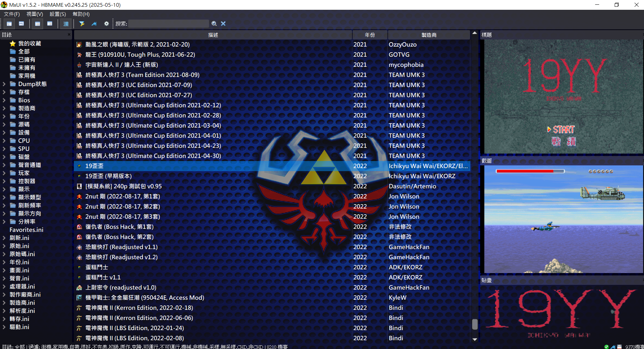This screenshot has width=644, height=349.
Task: Click the M1 picture area toolbar icon
Action: coord(21,24)
